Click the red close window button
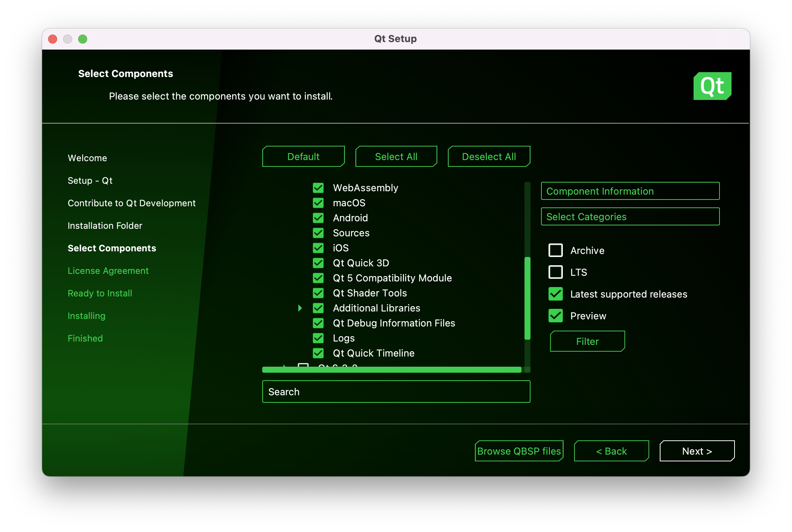Screen dimensions: 792x532 (53, 39)
